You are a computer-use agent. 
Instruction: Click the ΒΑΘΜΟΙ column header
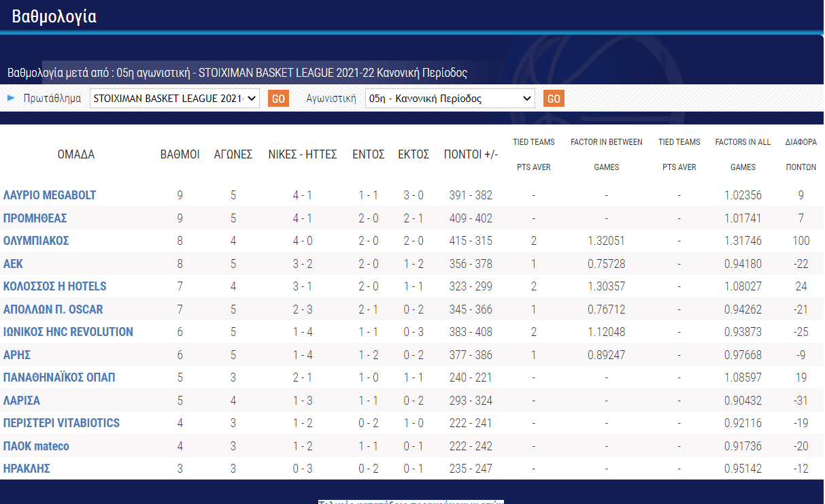[x=180, y=154]
